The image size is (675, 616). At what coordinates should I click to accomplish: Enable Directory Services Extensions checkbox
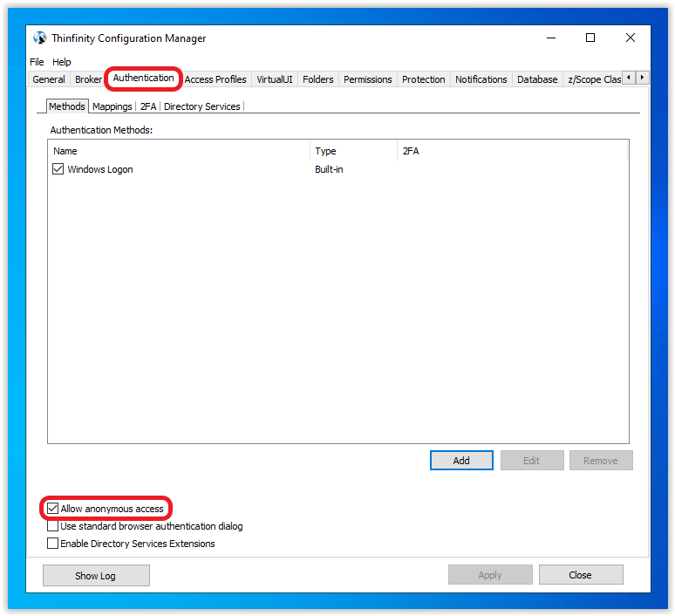tap(52, 544)
